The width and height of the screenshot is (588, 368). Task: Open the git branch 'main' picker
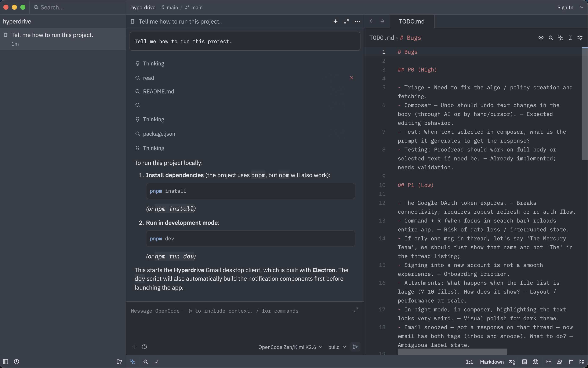pos(194,8)
